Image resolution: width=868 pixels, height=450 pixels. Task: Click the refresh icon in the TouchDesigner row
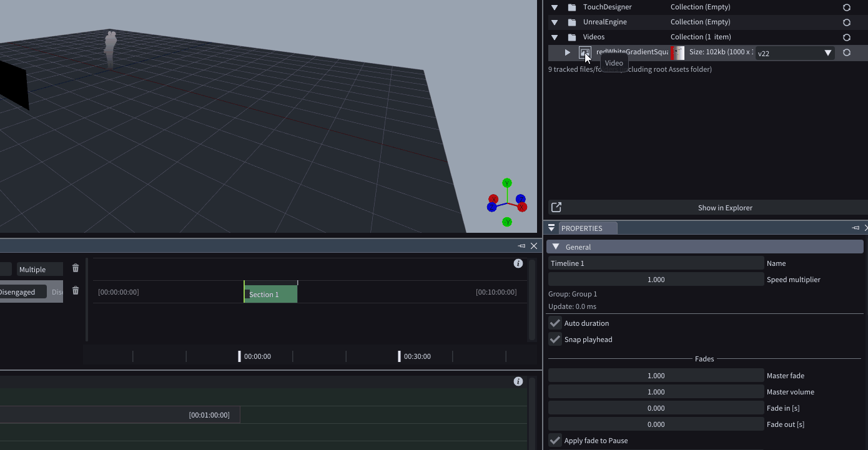[846, 7]
